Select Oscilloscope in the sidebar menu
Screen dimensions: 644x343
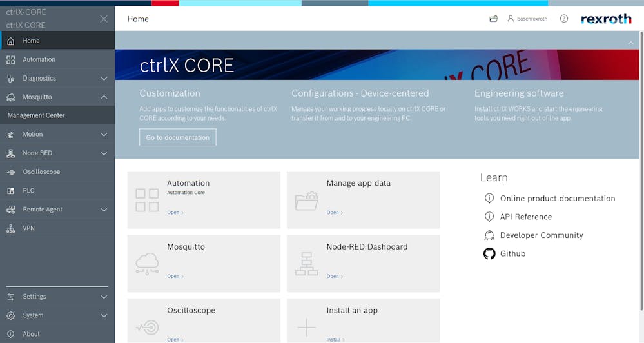coord(57,171)
